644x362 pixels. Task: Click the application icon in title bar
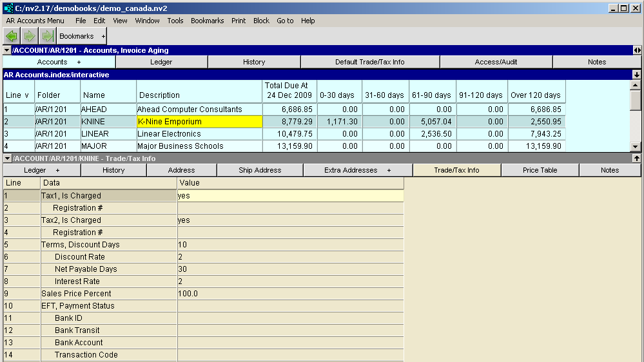(8, 8)
